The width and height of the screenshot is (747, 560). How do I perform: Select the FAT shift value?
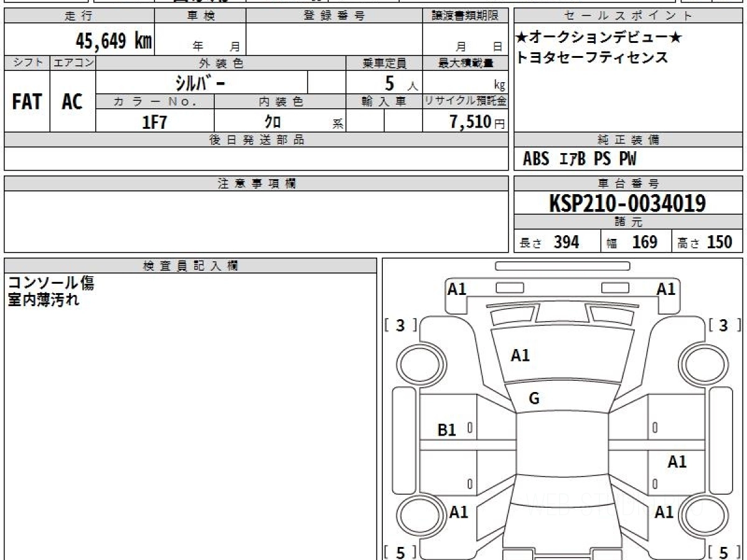pyautogui.click(x=27, y=101)
